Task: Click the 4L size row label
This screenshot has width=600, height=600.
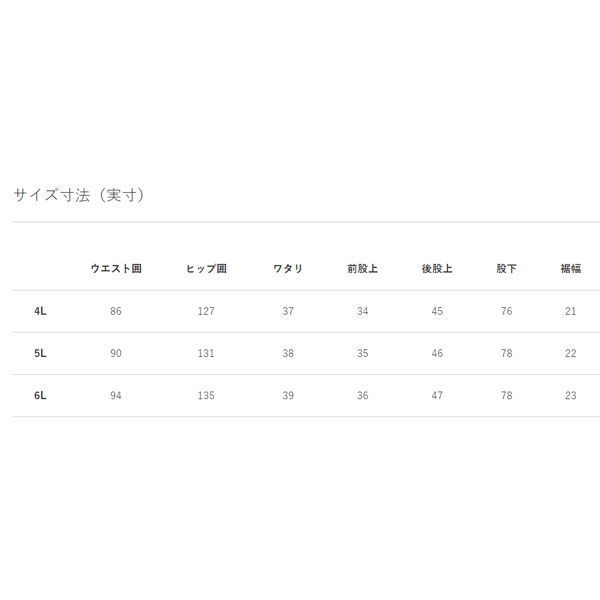Action: tap(40, 311)
